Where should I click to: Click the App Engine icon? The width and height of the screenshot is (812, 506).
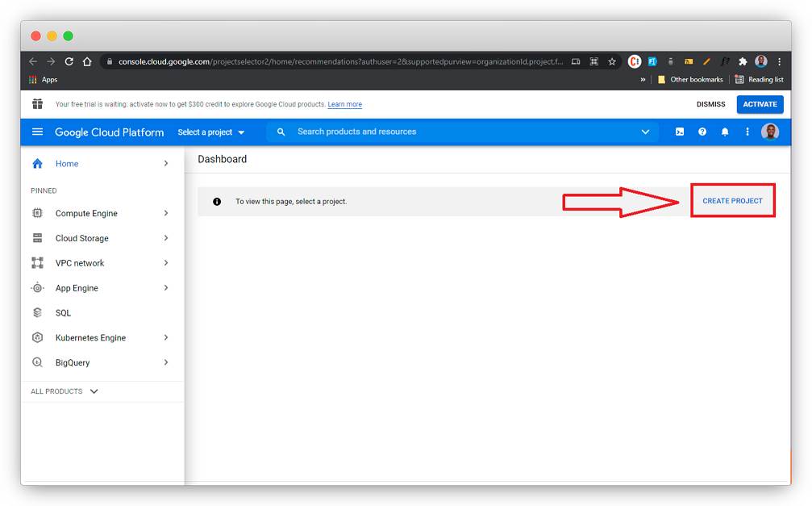click(x=37, y=288)
